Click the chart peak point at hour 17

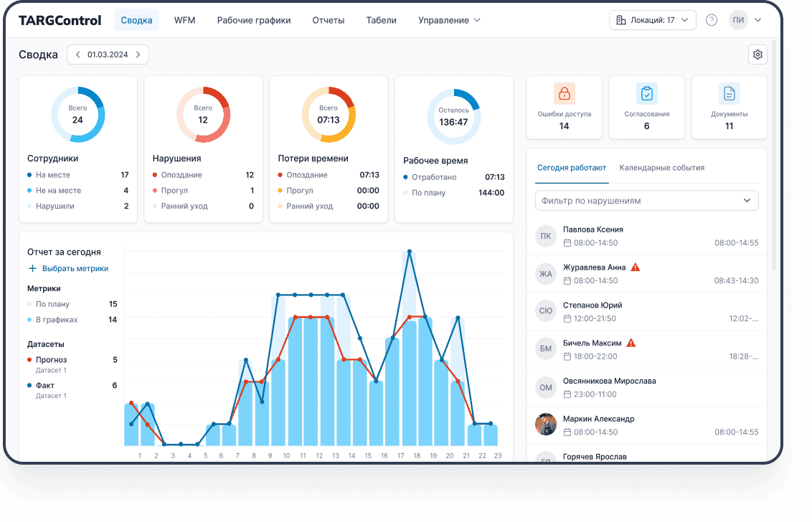[409, 251]
